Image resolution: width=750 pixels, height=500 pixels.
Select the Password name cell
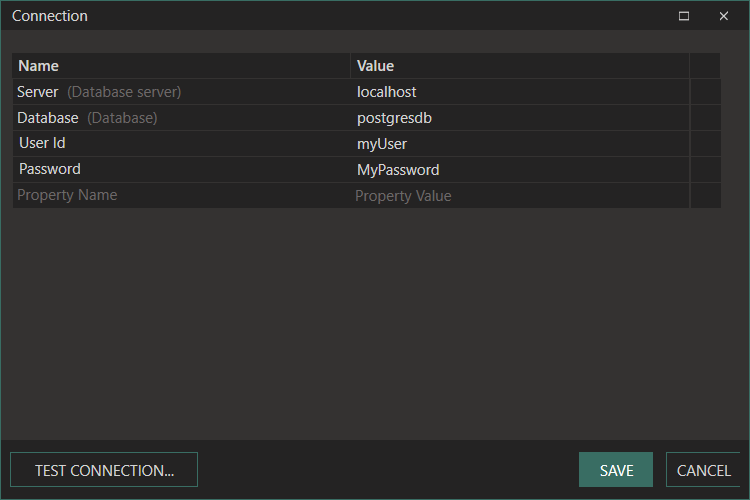point(181,169)
